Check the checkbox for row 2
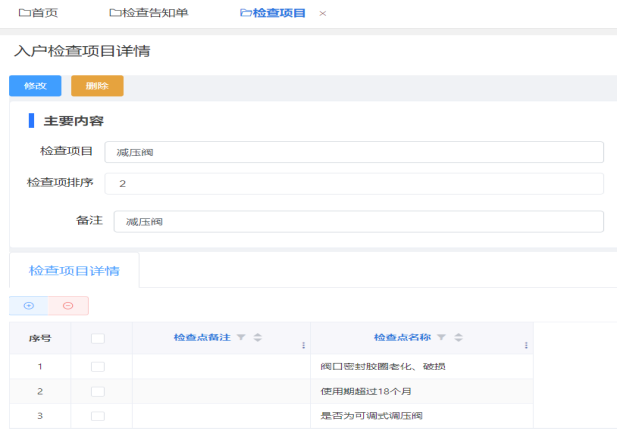This screenshot has width=617, height=429. [98, 392]
